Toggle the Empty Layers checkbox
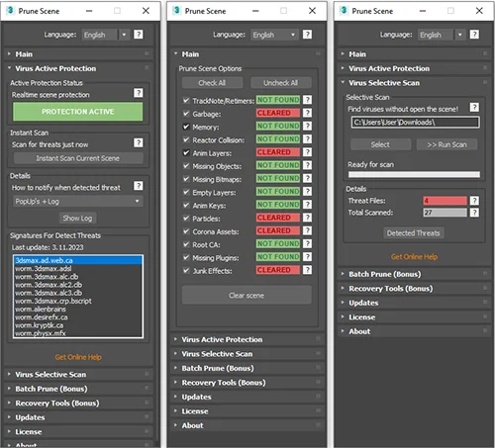This screenshot has width=495, height=448. coord(186,192)
